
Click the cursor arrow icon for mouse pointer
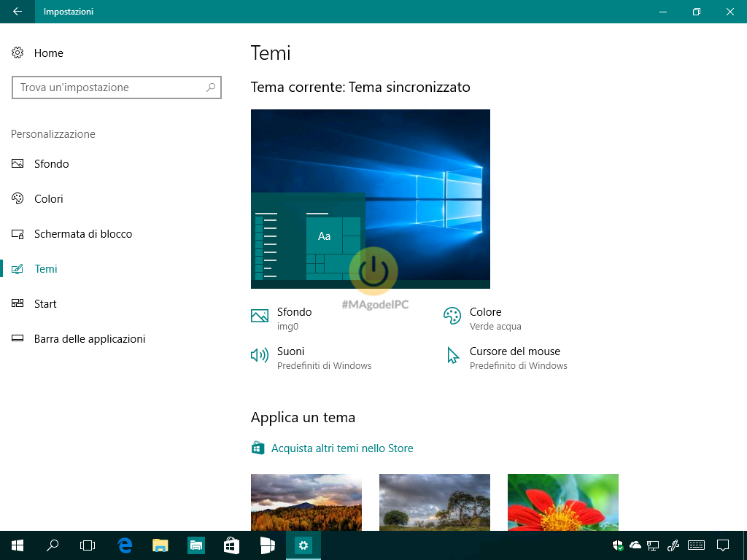(452, 355)
